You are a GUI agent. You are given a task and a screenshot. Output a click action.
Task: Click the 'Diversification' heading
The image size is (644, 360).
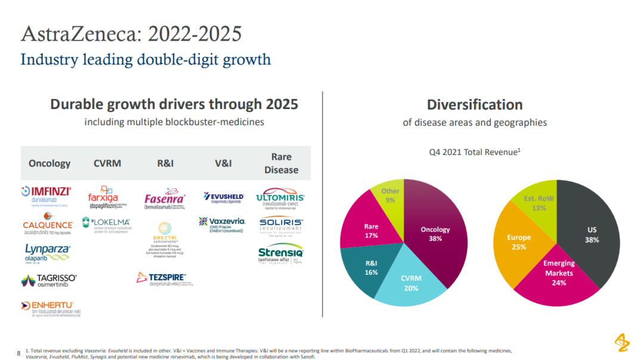[475, 105]
